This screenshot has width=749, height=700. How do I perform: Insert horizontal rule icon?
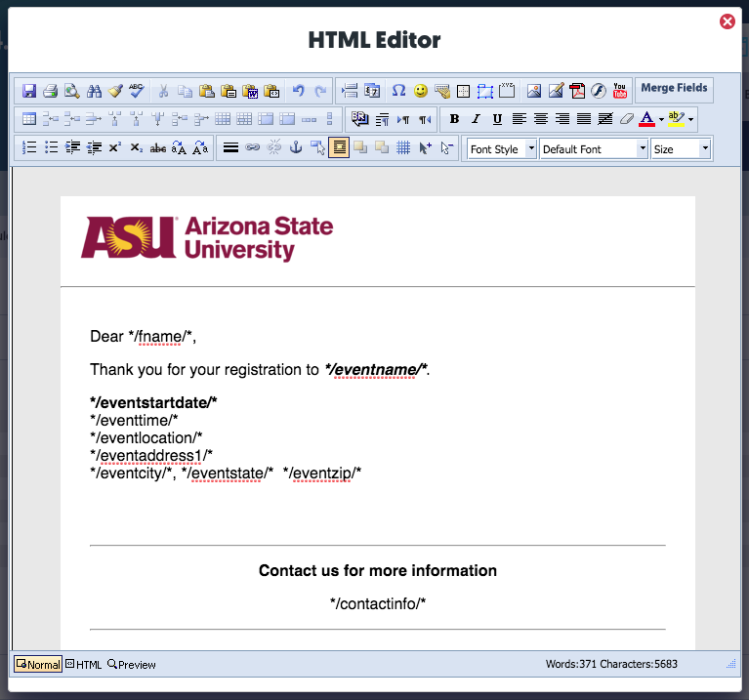(x=230, y=148)
